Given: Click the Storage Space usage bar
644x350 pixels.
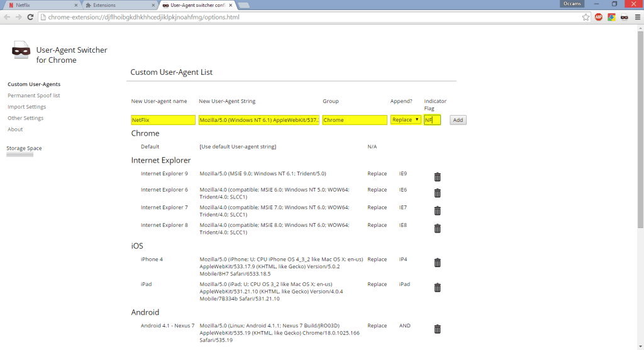Looking at the screenshot, I should coord(19,155).
